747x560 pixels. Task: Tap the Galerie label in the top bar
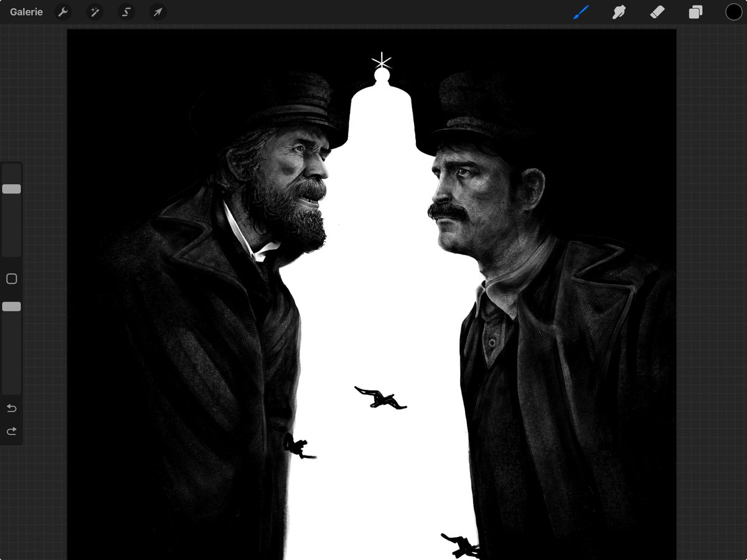pos(26,11)
